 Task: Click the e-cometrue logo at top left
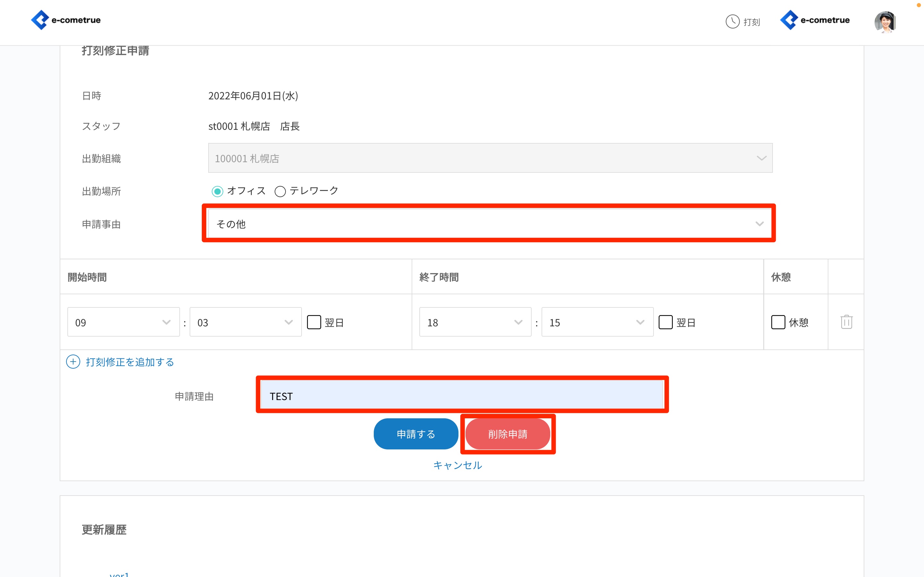pos(66,20)
